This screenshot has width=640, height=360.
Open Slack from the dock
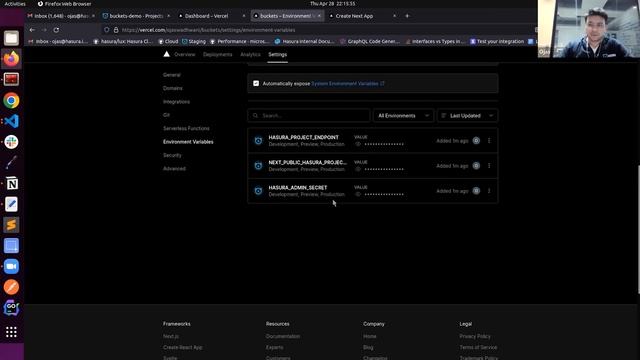[11, 142]
